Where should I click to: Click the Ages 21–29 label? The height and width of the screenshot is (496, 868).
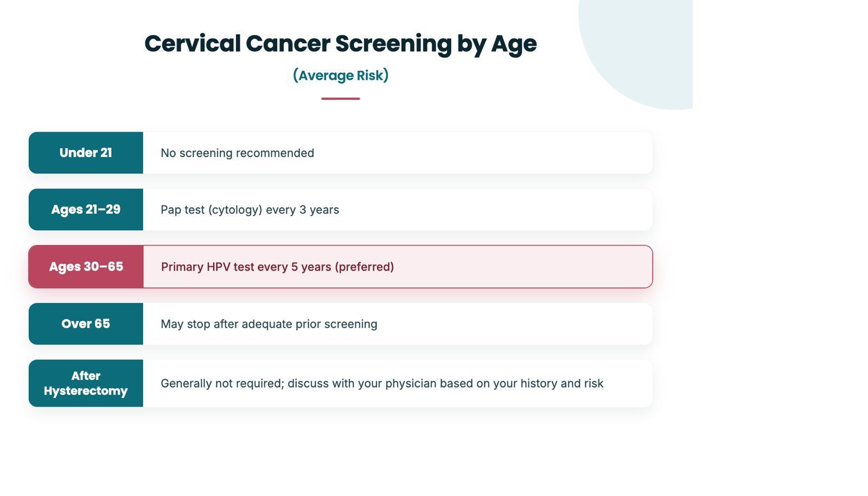[x=86, y=210]
